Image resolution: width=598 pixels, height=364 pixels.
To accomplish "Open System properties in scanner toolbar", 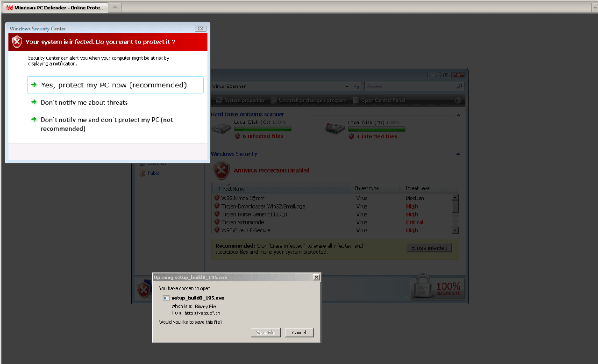I will click(240, 100).
